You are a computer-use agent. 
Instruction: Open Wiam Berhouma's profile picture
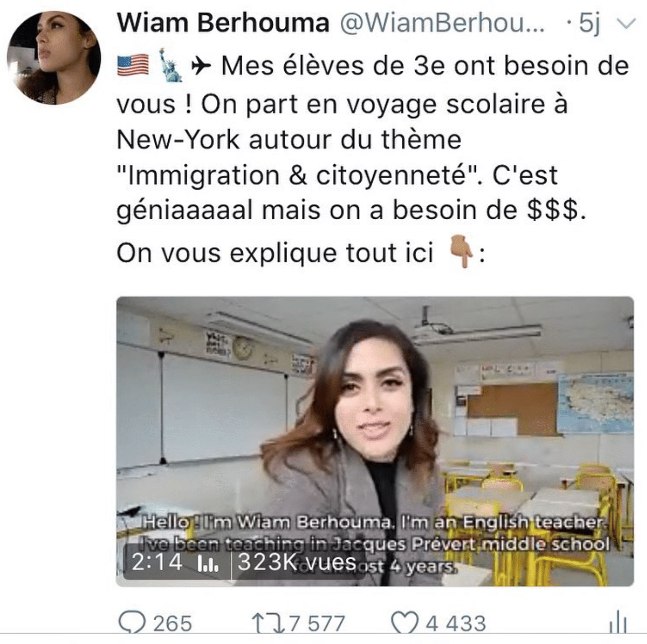[x=54, y=57]
